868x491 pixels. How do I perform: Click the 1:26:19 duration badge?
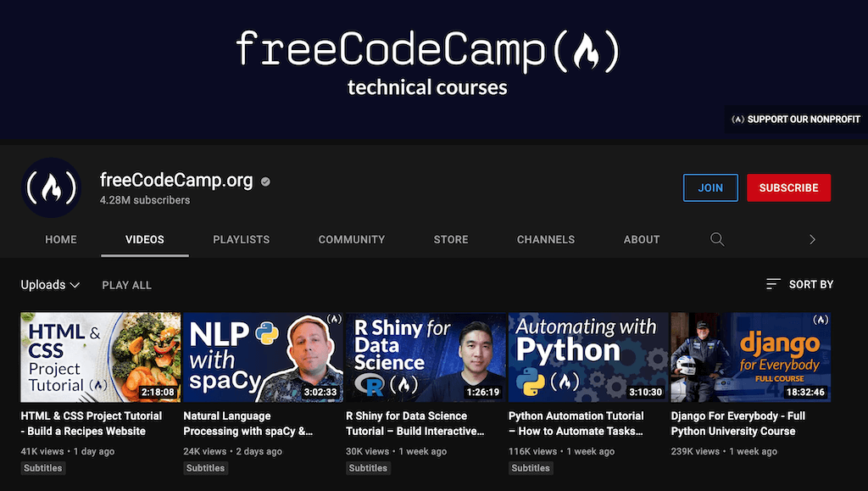482,392
